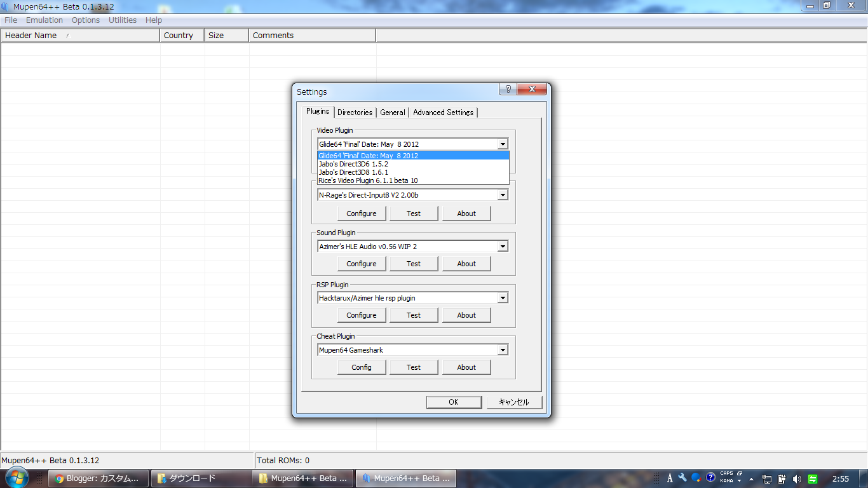This screenshot has width=868, height=488.
Task: Test the Sound Plugin
Action: point(414,264)
